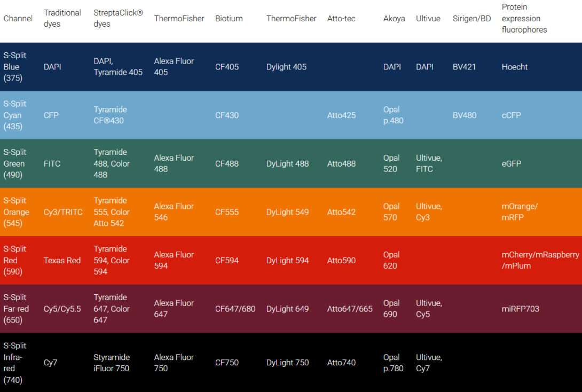The width and height of the screenshot is (582, 392).
Task: Click the 'Alexa Fluor 546' cell
Action: (174, 212)
